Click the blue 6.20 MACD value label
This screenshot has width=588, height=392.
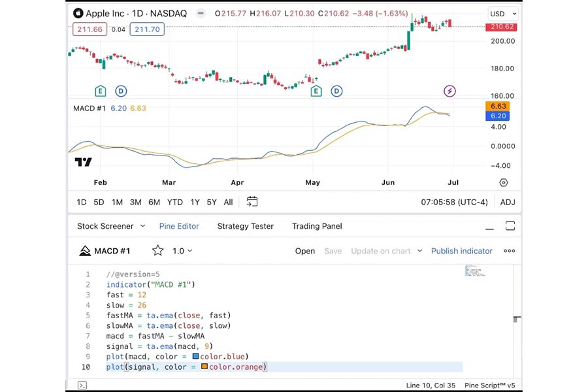click(x=498, y=116)
